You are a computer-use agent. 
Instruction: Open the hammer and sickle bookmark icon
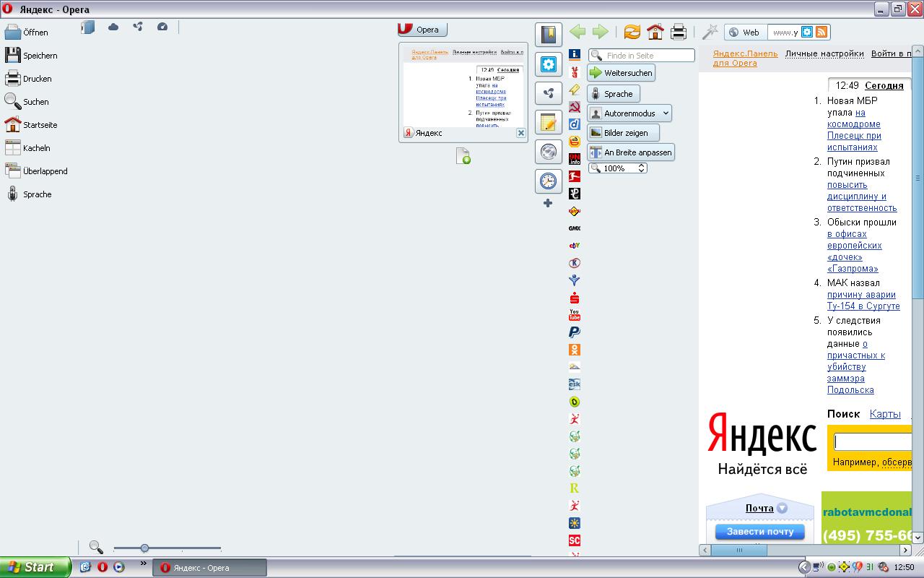point(575,107)
